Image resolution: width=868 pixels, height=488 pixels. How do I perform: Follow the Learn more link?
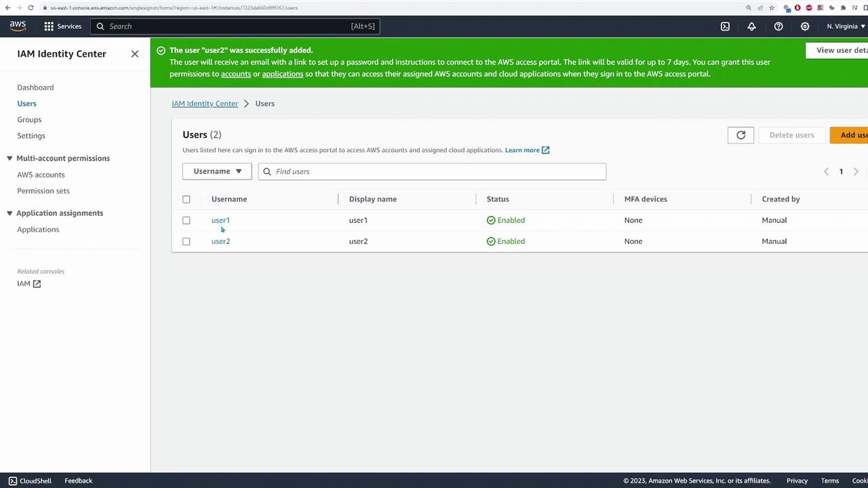[527, 150]
